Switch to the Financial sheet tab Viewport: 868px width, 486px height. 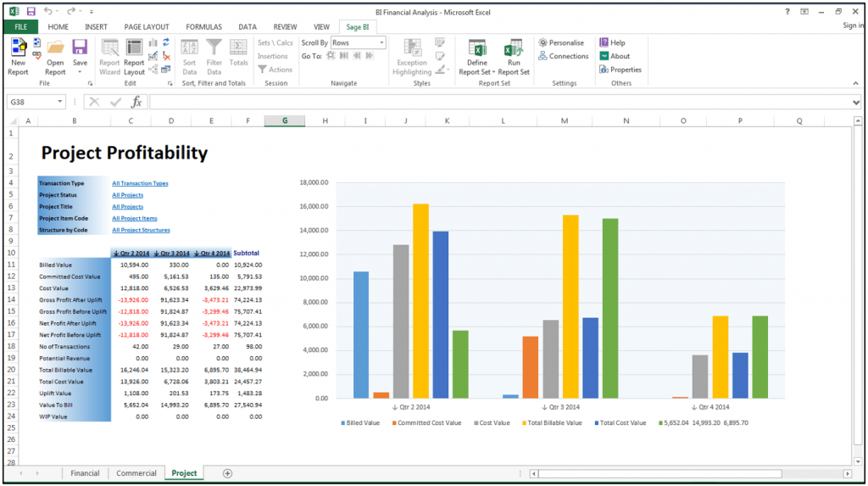85,473
